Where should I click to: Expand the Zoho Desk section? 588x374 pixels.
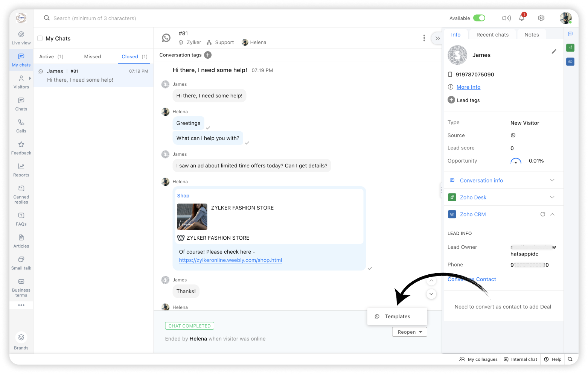point(552,197)
